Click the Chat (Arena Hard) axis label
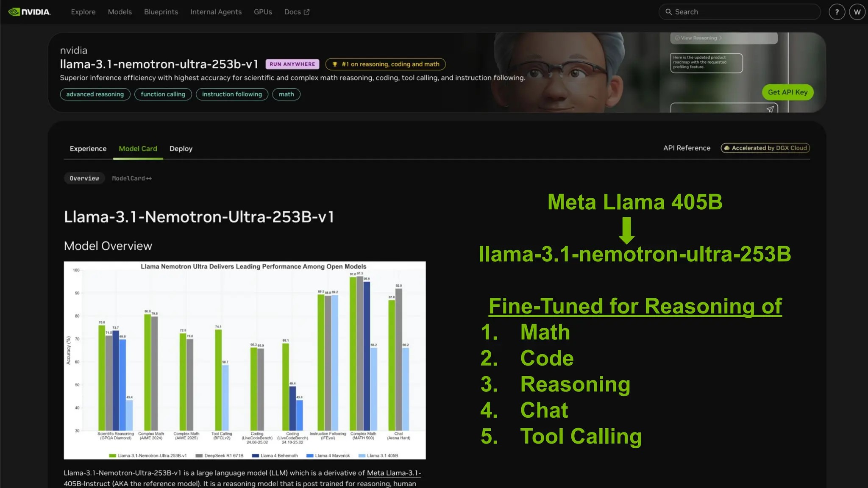This screenshot has height=488, width=868. pyautogui.click(x=398, y=436)
